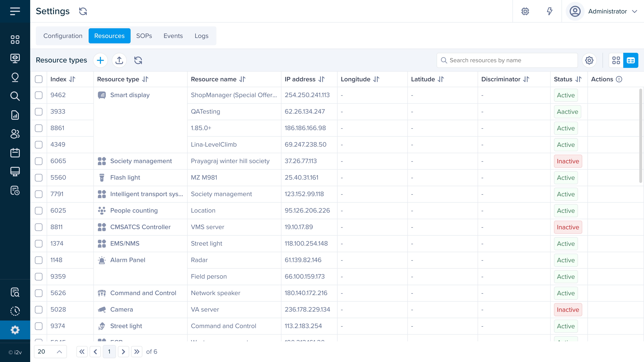Jump to last page double-arrow button
The height and width of the screenshot is (362, 644).
click(137, 351)
